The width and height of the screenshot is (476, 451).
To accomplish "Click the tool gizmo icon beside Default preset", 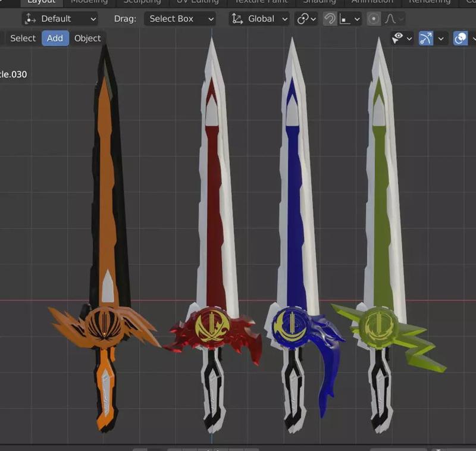I will [x=31, y=18].
